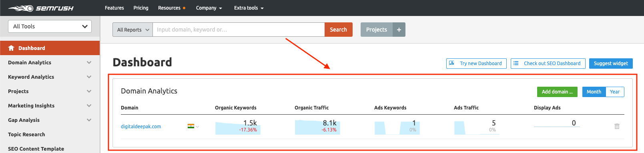Select Dashboard in the sidebar
Viewport: 644px width, 153px height.
click(50, 48)
